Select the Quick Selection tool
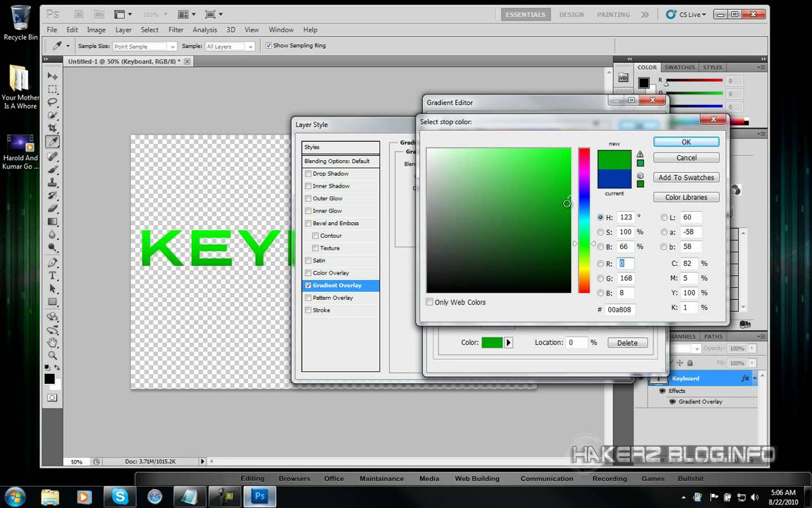Screen dimensions: 812x508 (x=52, y=115)
